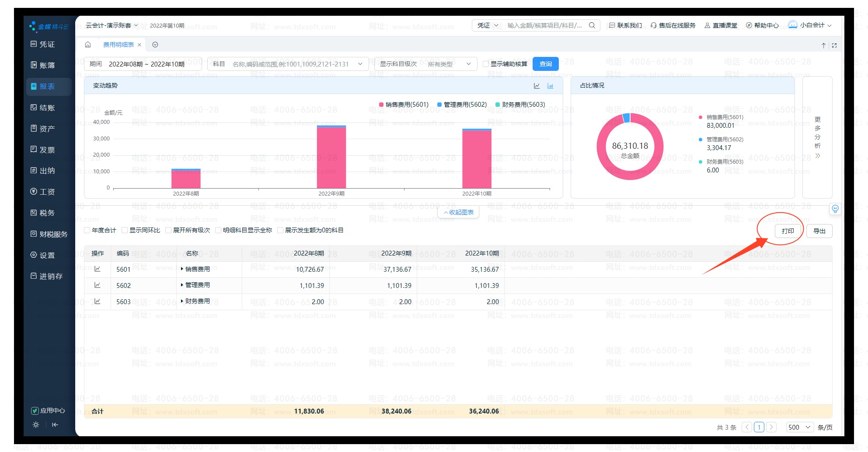This screenshot has height=452, width=868.
Task: Click the 科目 name or code input field
Action: (x=291, y=64)
